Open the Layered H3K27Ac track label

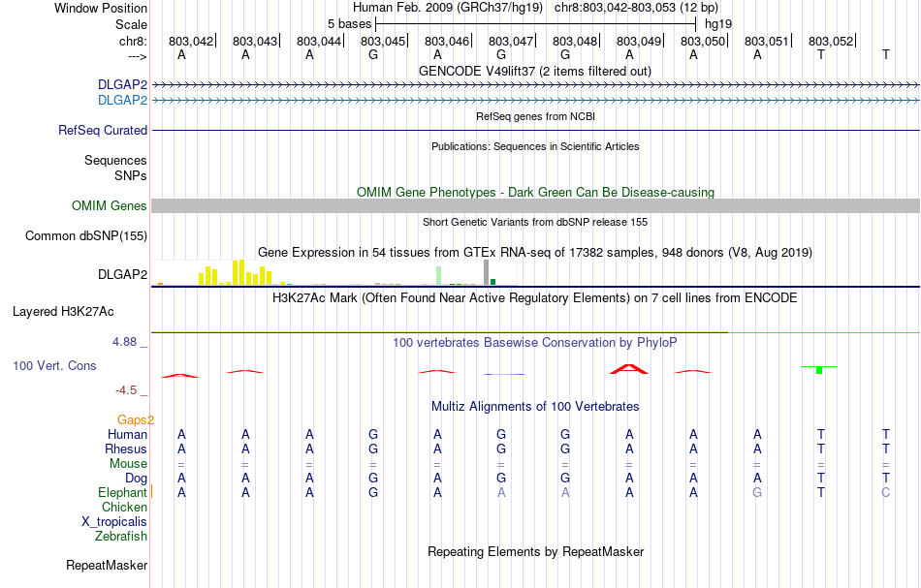pos(63,312)
